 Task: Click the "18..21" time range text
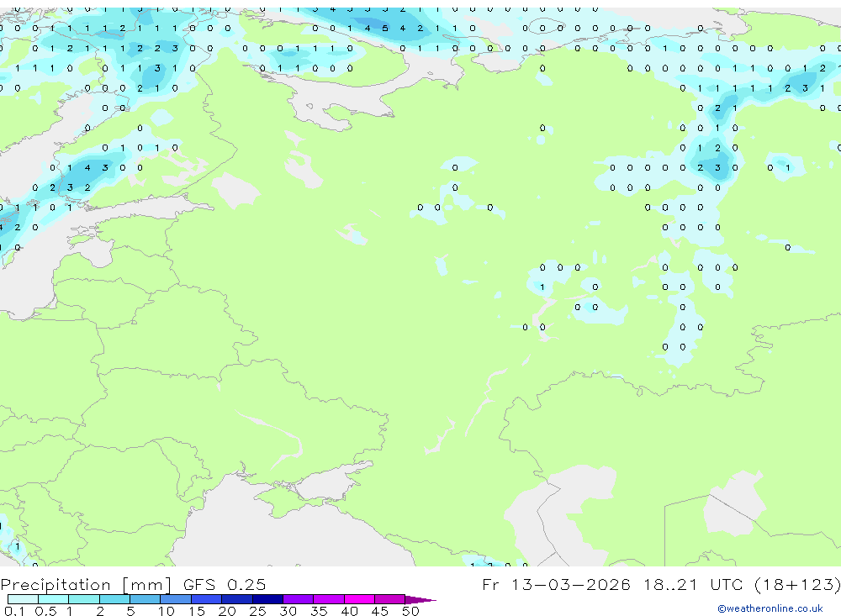click(x=670, y=584)
